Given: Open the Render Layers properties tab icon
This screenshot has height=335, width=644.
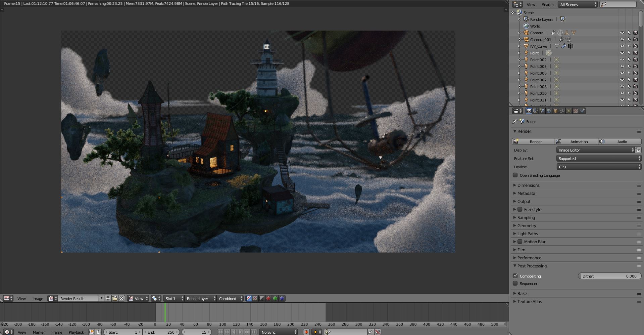Looking at the screenshot, I should (x=536, y=111).
